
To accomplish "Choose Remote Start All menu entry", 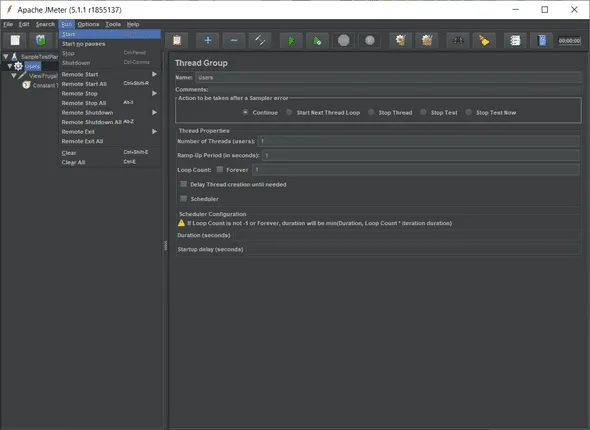I will coord(110,84).
